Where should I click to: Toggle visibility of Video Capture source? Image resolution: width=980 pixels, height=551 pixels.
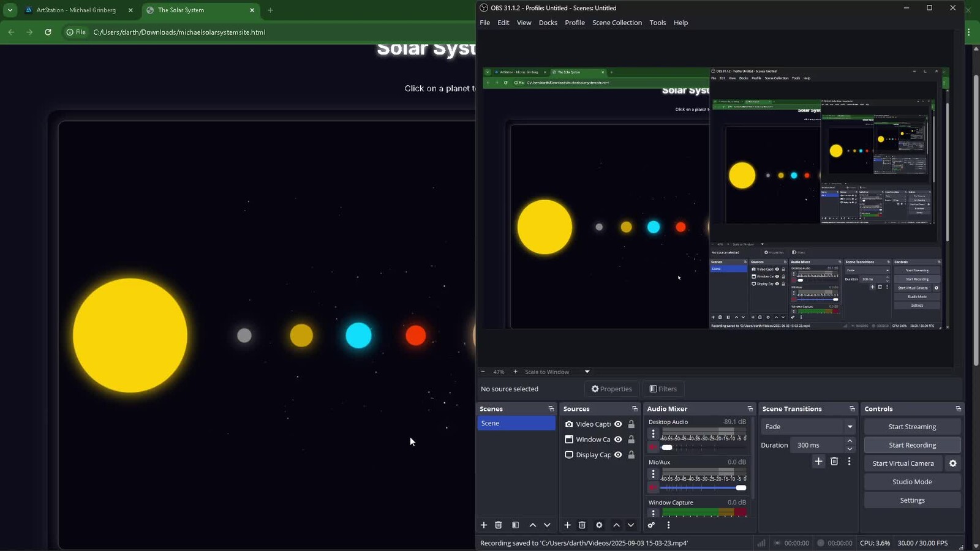click(618, 424)
